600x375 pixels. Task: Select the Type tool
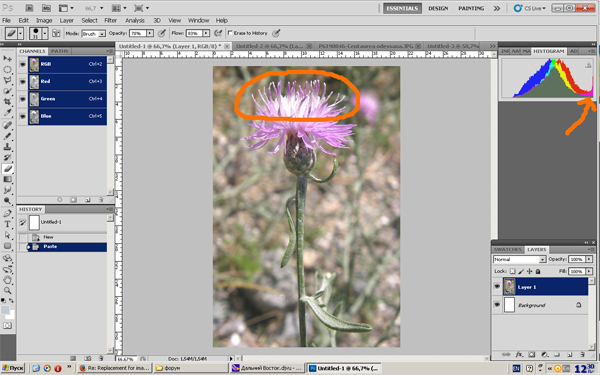tap(7, 224)
